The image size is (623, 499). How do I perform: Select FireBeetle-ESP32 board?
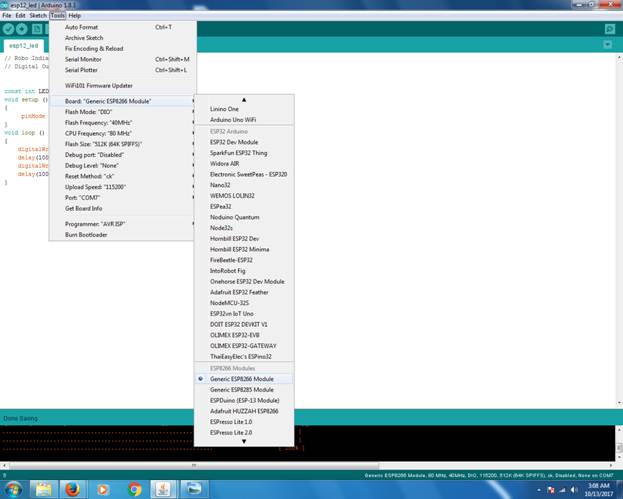point(244,260)
